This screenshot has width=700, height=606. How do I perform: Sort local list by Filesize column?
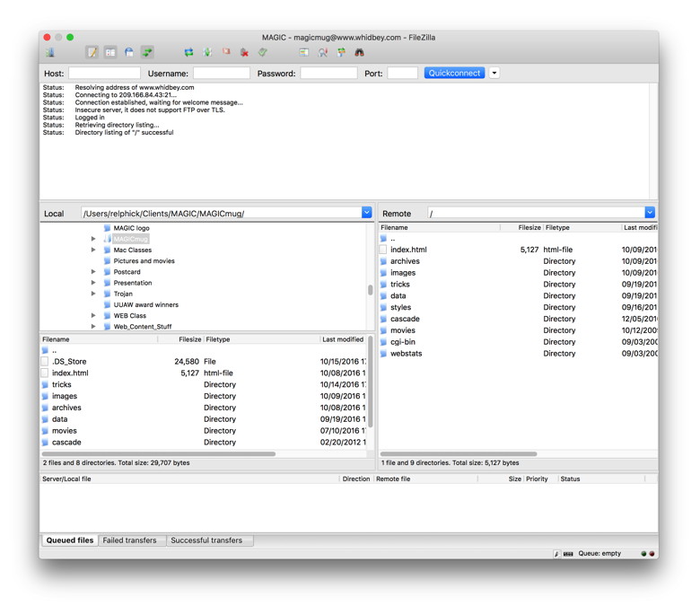189,339
